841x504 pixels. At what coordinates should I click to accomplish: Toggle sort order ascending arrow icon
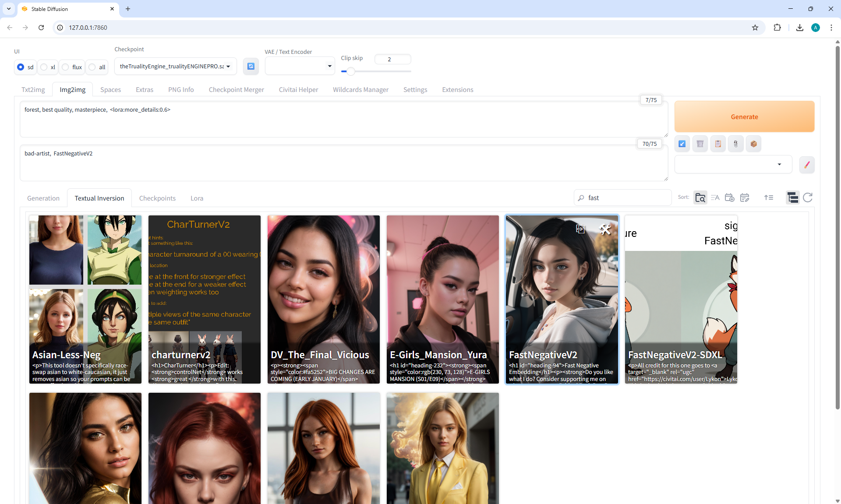pos(768,197)
